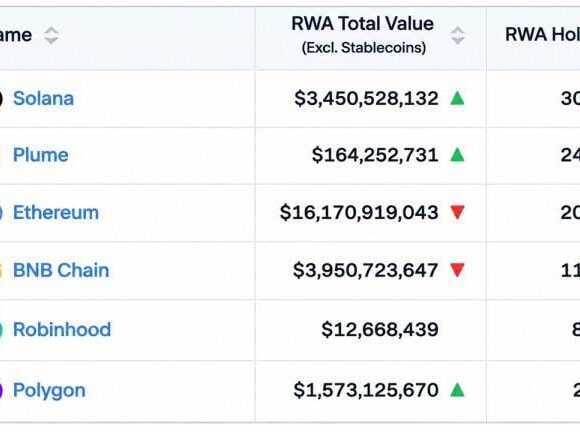Image resolution: width=580 pixels, height=432 pixels.
Task: Sort by RWA Total Value column
Action: [x=458, y=36]
